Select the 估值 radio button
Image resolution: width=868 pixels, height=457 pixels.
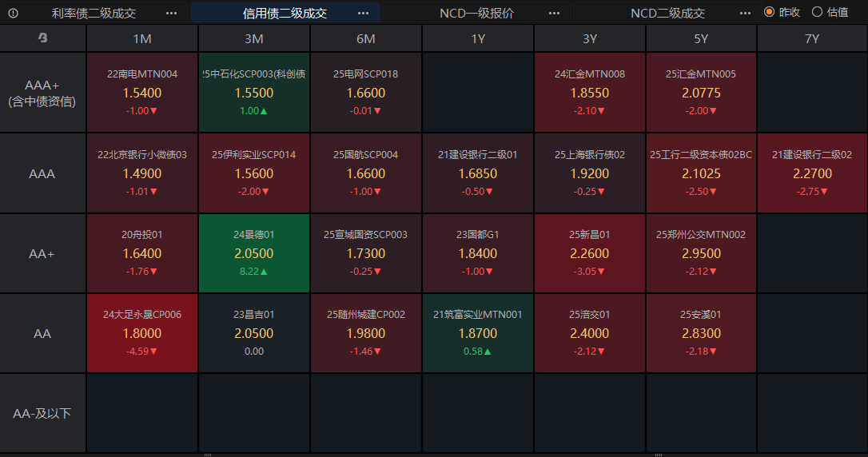pyautogui.click(x=817, y=12)
